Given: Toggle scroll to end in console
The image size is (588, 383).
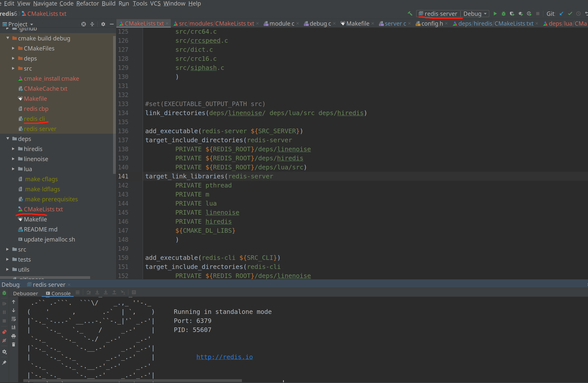Looking at the screenshot, I should 14,327.
